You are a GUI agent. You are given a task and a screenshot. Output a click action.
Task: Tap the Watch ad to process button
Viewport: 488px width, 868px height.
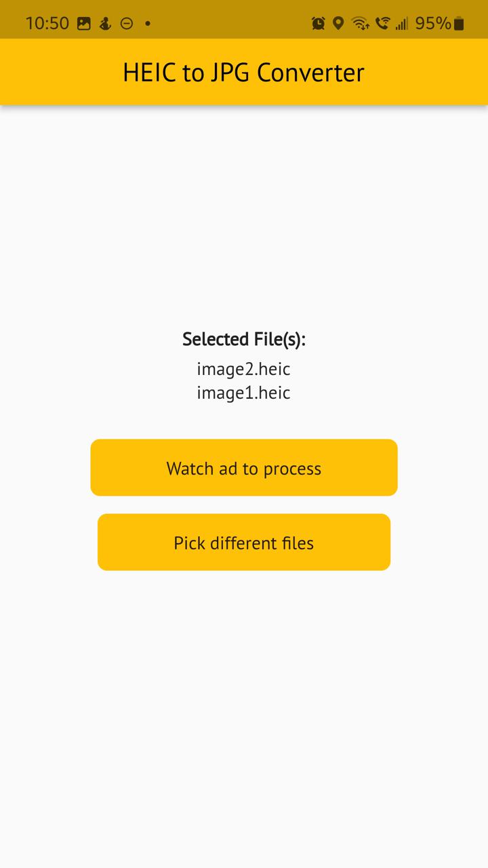coord(244,468)
